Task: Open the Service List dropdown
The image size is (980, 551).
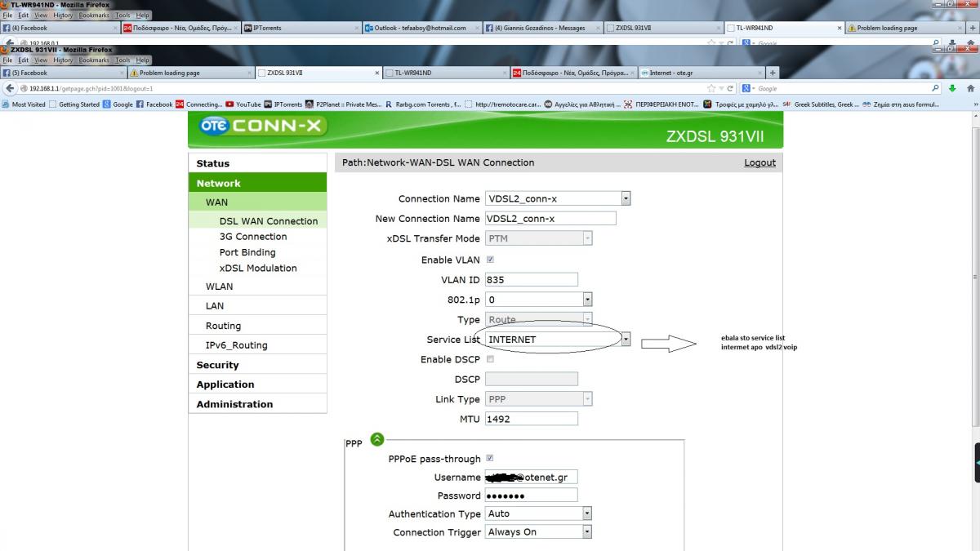Action: (558, 339)
